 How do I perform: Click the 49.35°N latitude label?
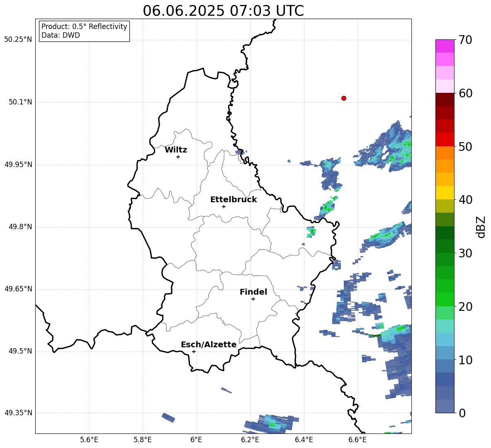[18, 413]
